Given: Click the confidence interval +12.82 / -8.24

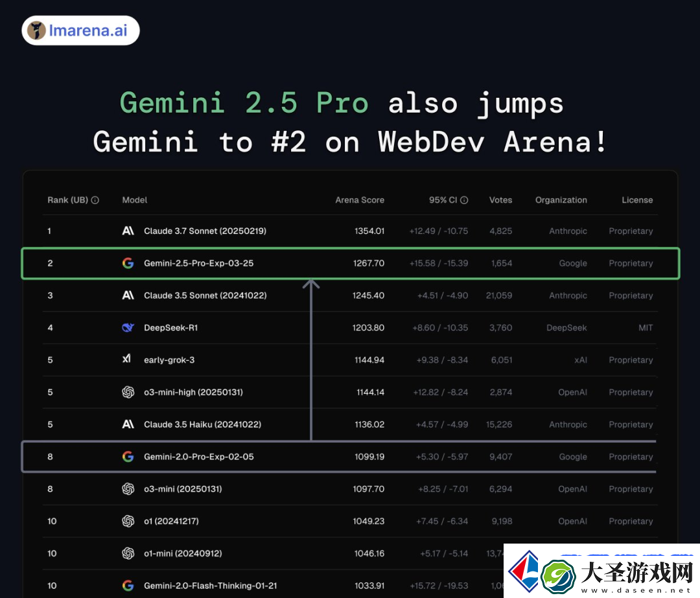Looking at the screenshot, I should (441, 392).
